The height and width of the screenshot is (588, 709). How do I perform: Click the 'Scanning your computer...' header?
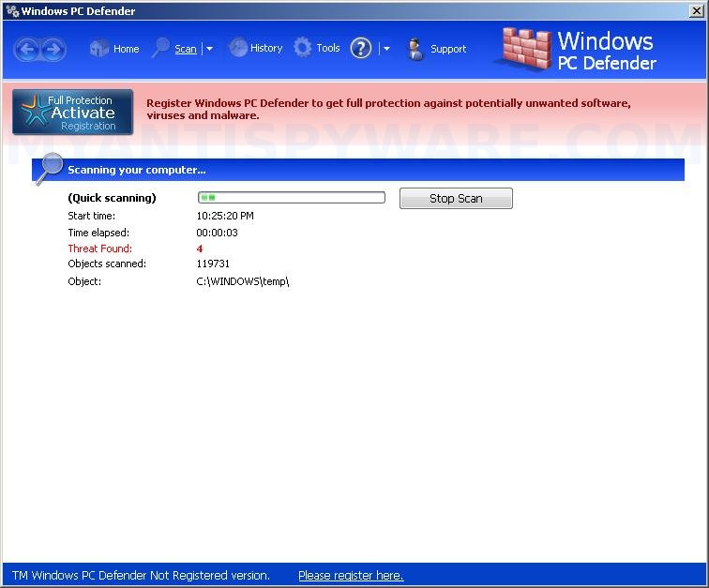(137, 170)
